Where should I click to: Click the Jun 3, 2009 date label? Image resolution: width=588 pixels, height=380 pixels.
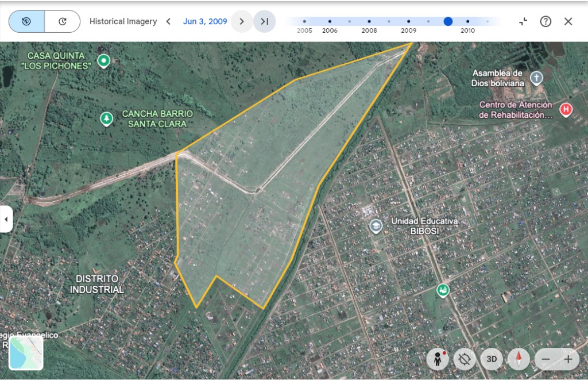tap(205, 21)
